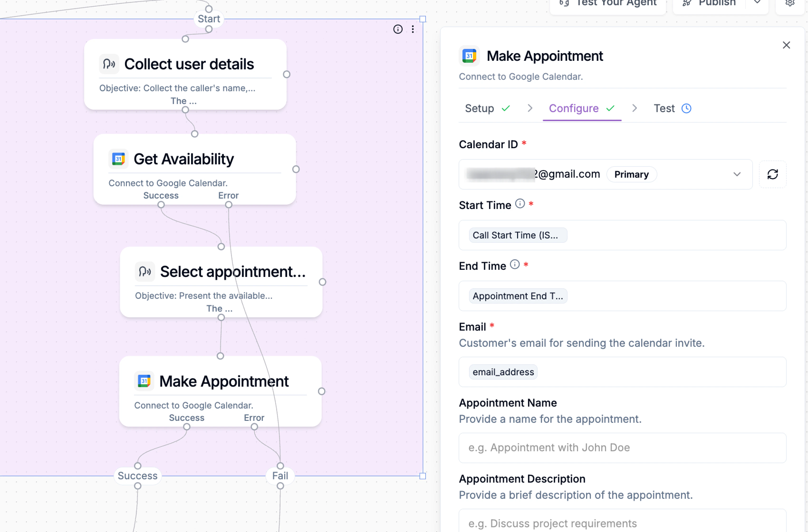Open the three-dot group options menu
The width and height of the screenshot is (808, 532).
pyautogui.click(x=413, y=29)
